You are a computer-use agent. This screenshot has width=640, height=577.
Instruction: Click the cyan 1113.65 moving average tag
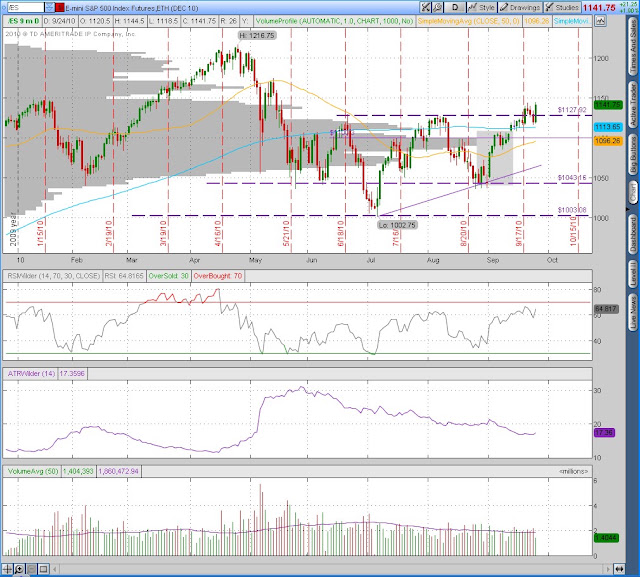pos(608,127)
